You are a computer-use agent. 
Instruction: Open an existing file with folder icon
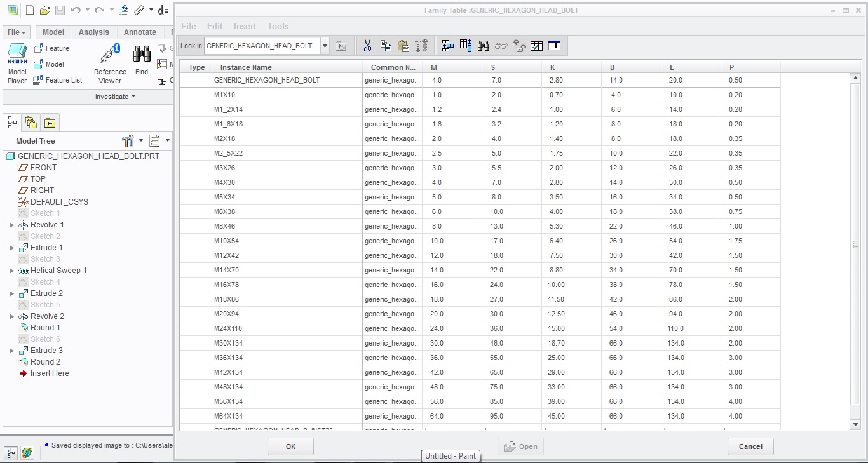pos(44,10)
